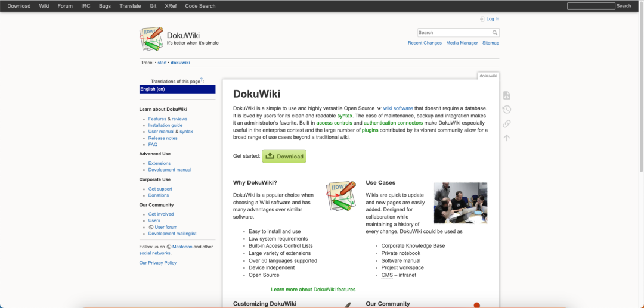Open XRef in the top navigation bar
The height and width of the screenshot is (308, 644).
[x=171, y=6]
